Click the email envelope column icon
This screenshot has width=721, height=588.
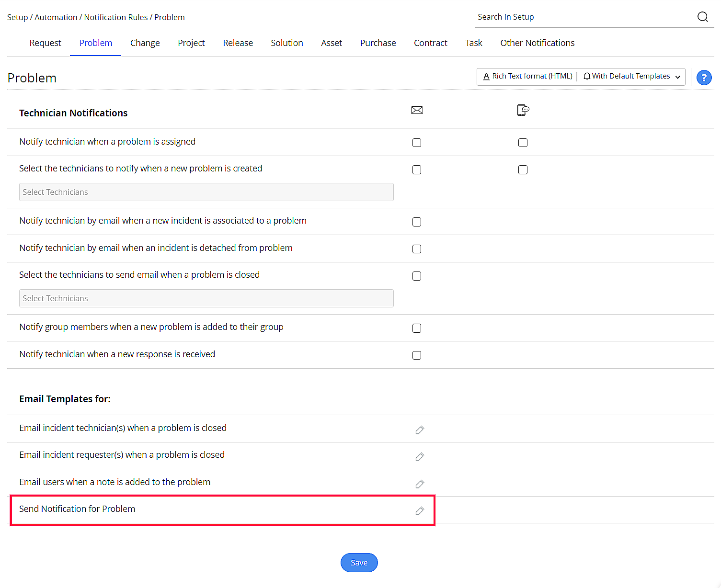[x=417, y=110]
